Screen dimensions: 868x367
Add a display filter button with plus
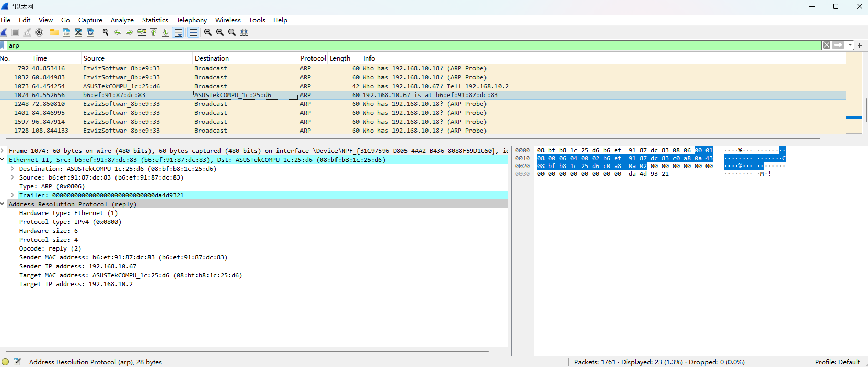[x=860, y=45]
